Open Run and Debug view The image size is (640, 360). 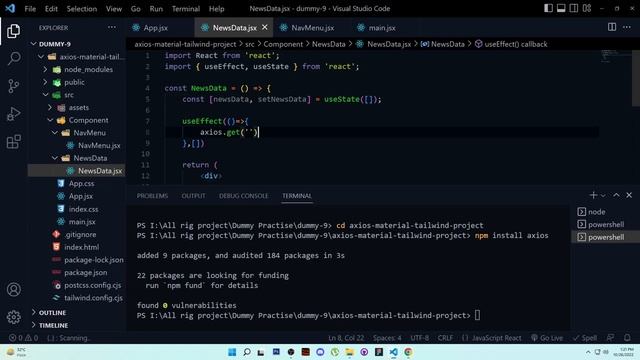click(13, 114)
